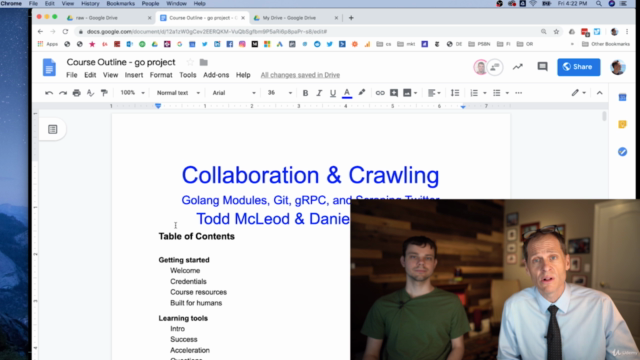Click the Undo icon in Docs toolbar

point(49,93)
